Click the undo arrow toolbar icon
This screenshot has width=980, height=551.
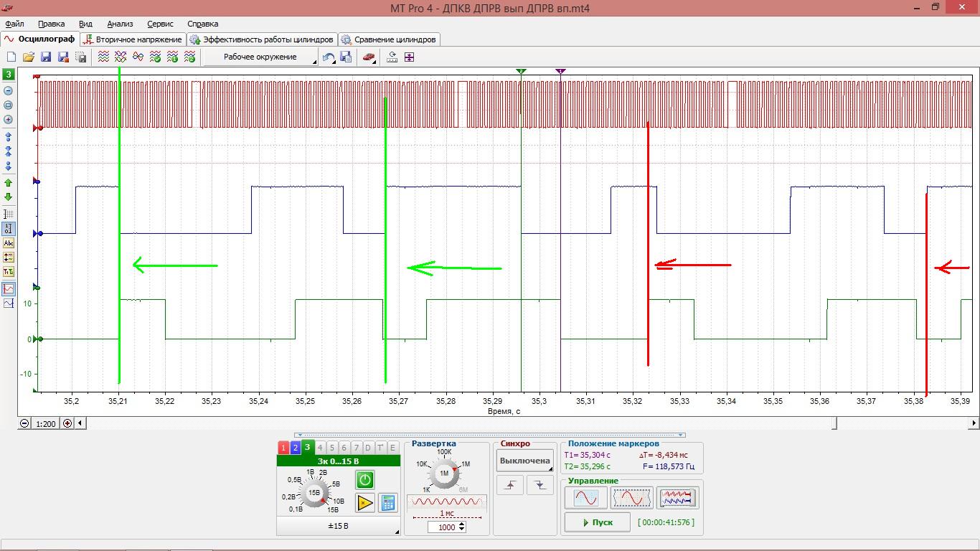coord(329,57)
